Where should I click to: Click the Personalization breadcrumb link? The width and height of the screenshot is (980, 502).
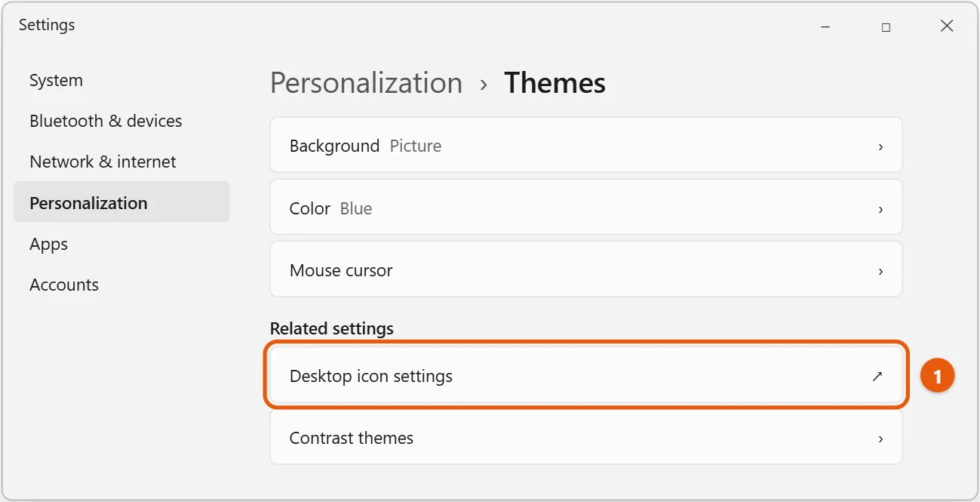point(366,83)
